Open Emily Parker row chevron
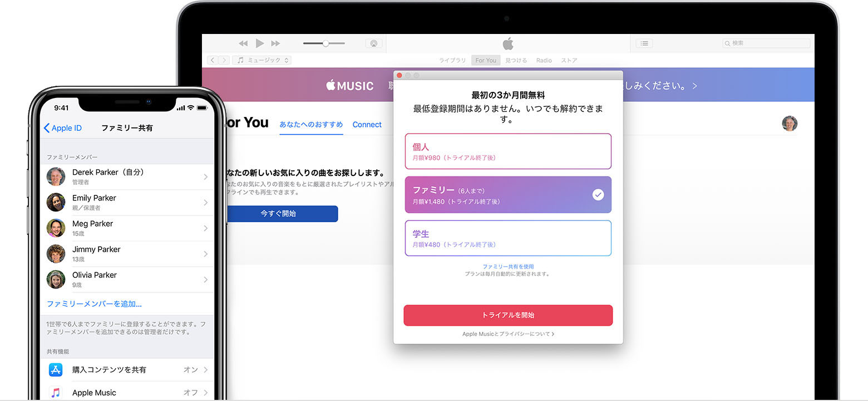The width and height of the screenshot is (868, 401). (205, 203)
